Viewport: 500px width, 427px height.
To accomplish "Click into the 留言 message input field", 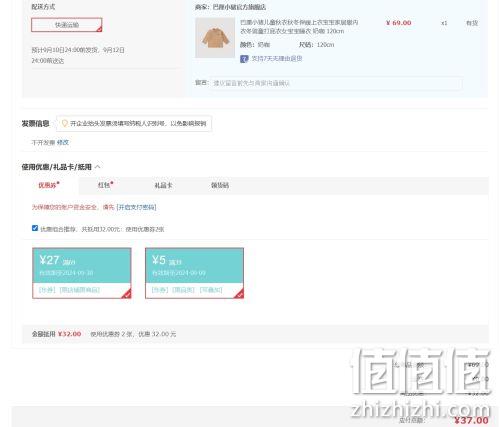I will [x=336, y=83].
